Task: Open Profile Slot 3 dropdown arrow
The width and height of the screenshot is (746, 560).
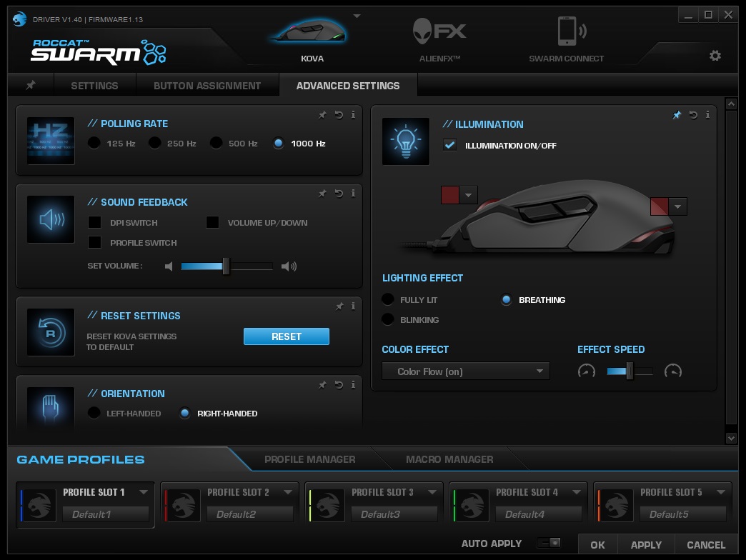Action: 432,492
